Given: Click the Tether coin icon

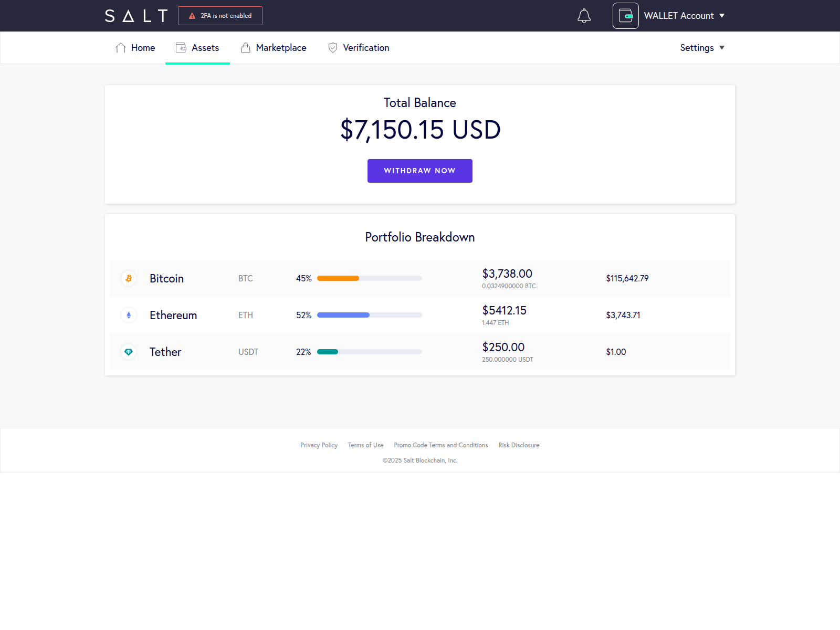Looking at the screenshot, I should point(129,352).
